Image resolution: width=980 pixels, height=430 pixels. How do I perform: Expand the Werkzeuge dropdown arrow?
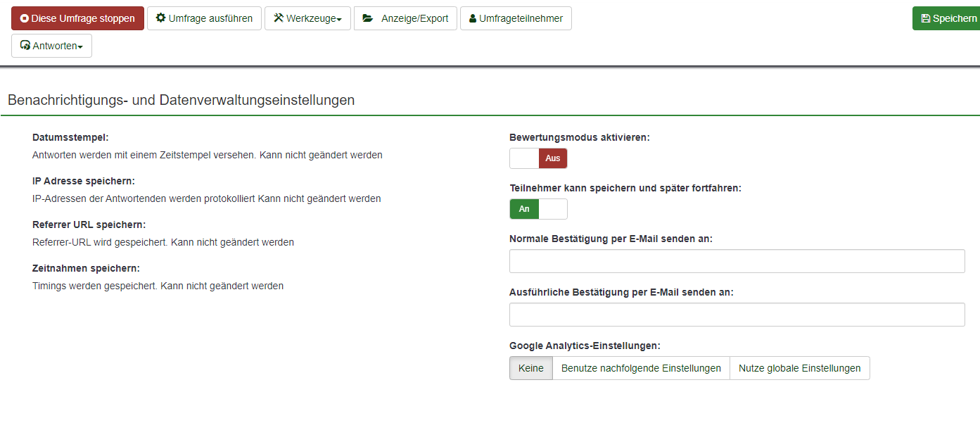[339, 20]
